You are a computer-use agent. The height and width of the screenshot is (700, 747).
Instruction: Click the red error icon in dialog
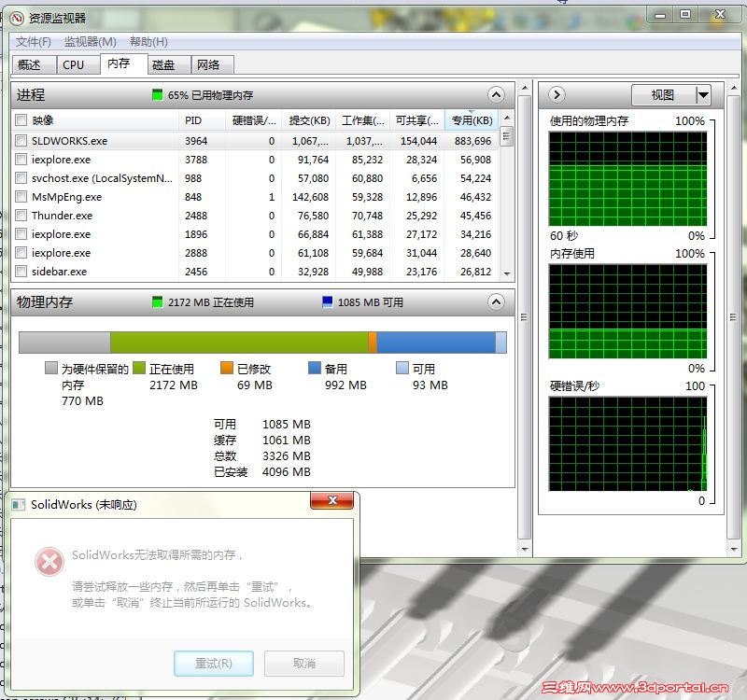click(x=49, y=562)
